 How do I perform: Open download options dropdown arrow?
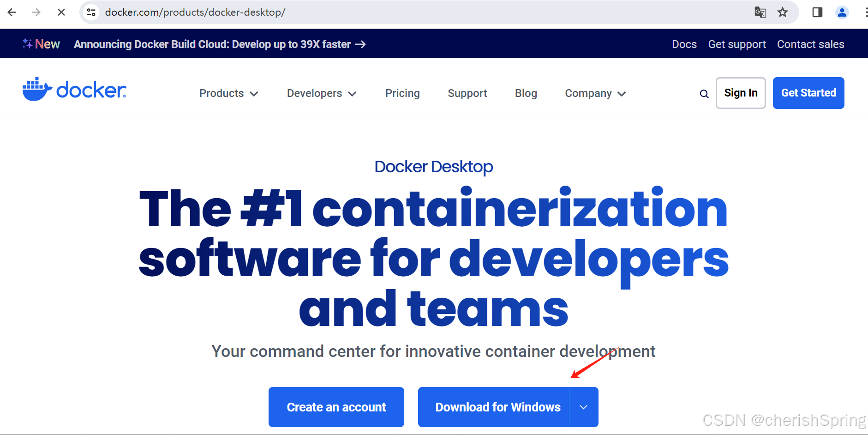point(584,407)
